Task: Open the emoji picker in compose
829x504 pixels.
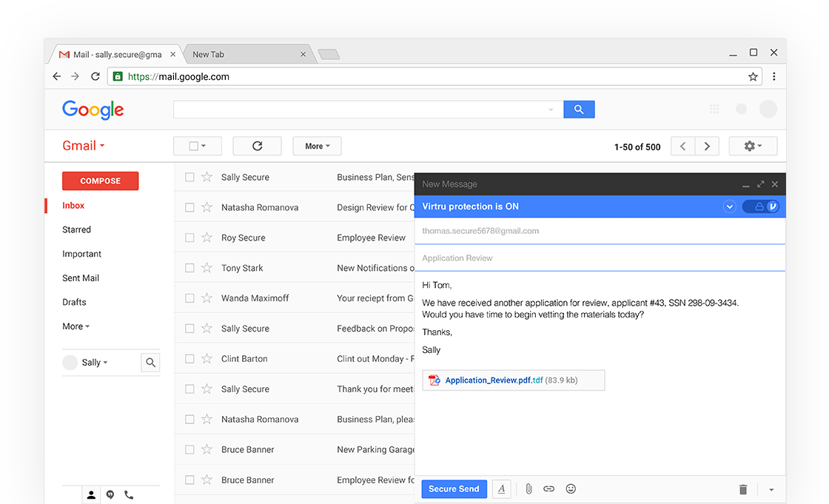Action: 571,488
